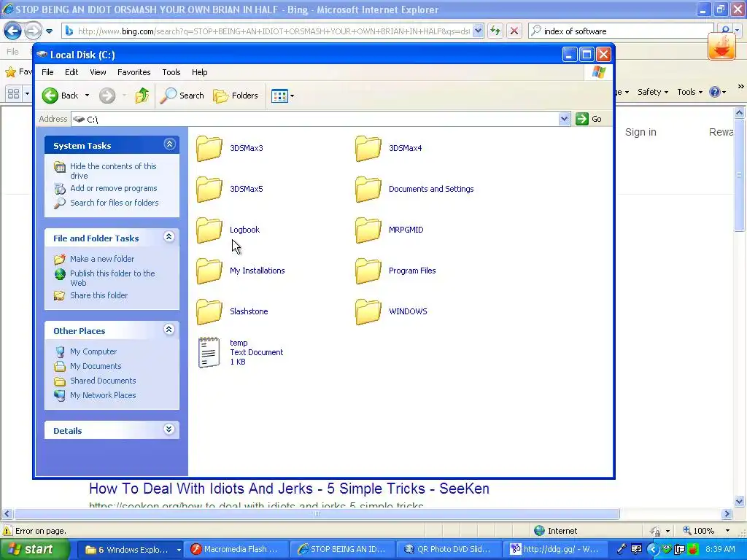Open the 3DSMax3 folder icon
Image resolution: width=747 pixels, height=560 pixels.
click(x=209, y=148)
